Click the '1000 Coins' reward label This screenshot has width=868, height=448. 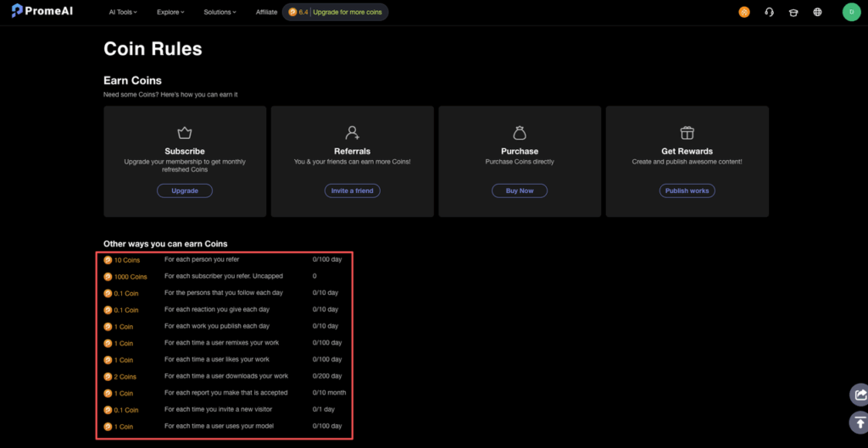131,277
